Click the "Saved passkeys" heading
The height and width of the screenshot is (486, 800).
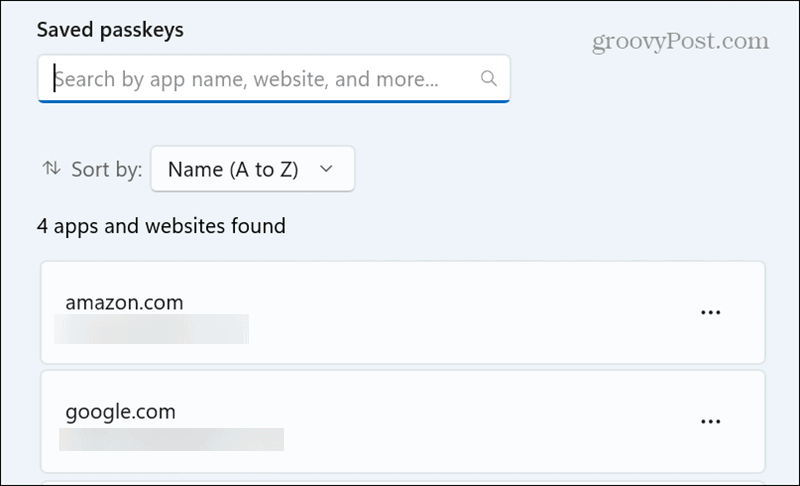pyautogui.click(x=110, y=28)
